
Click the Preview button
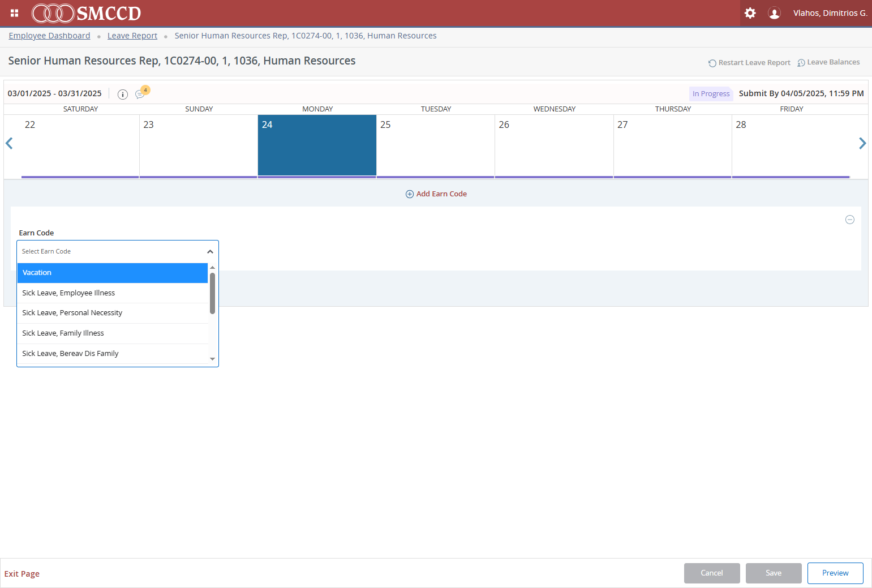tap(835, 573)
